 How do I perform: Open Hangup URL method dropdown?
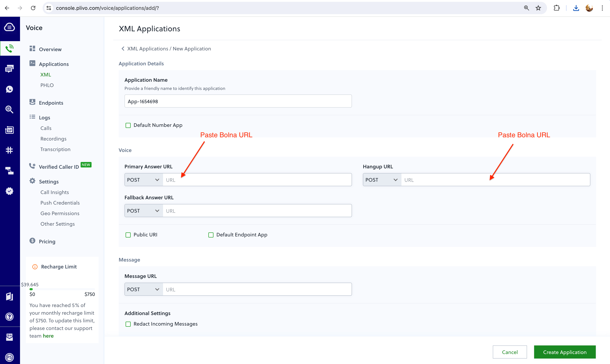(382, 180)
